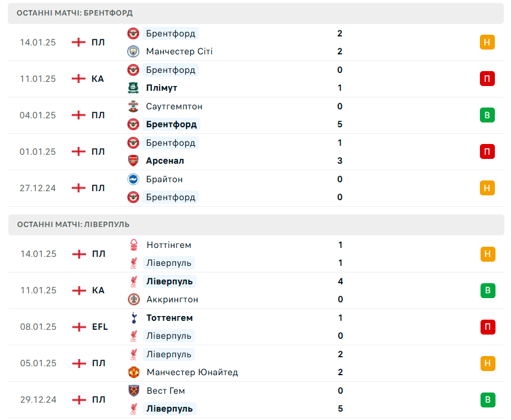
Task: Open the Арсенал team name link
Action: tap(165, 161)
